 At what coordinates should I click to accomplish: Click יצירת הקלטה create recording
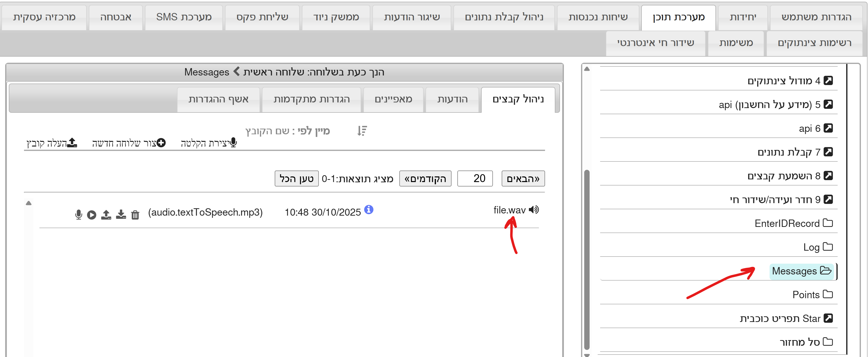click(x=209, y=143)
